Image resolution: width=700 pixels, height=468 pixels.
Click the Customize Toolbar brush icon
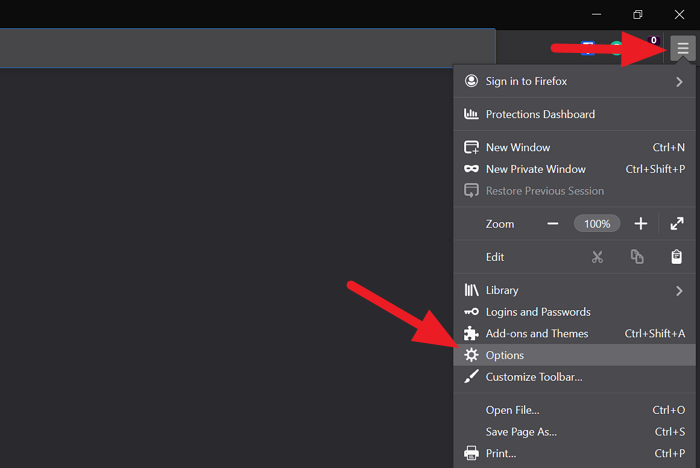(471, 376)
